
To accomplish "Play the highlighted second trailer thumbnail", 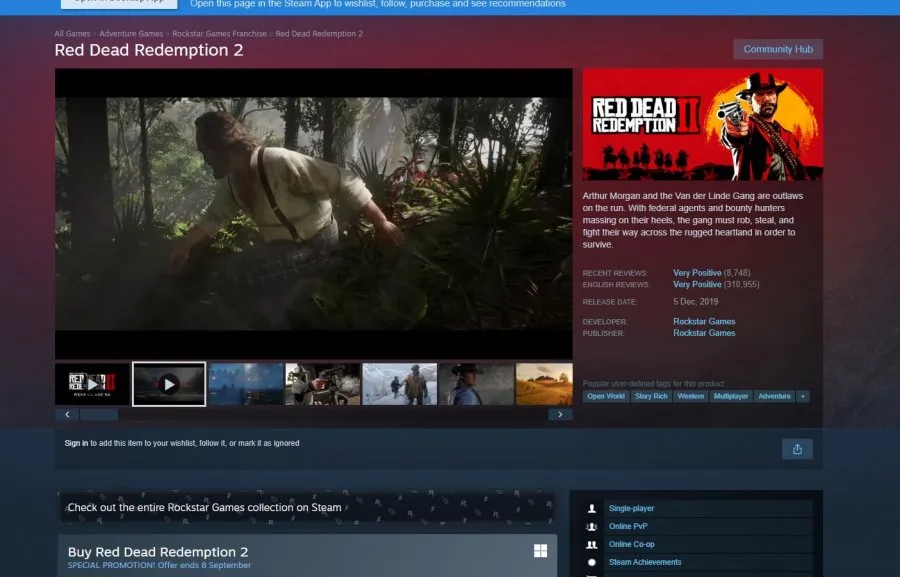I will click(169, 384).
